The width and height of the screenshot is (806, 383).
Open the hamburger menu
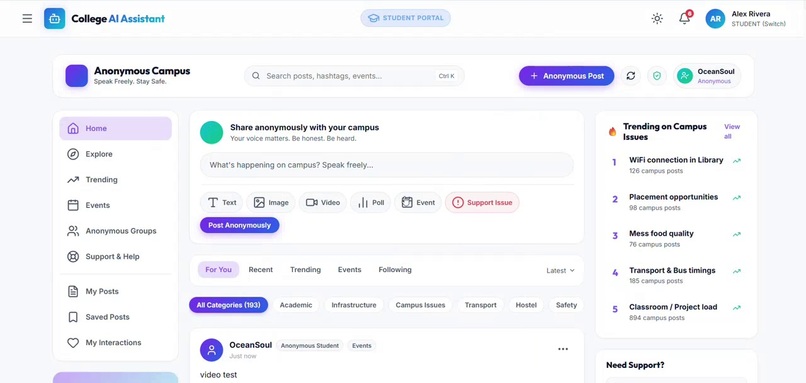(x=27, y=19)
